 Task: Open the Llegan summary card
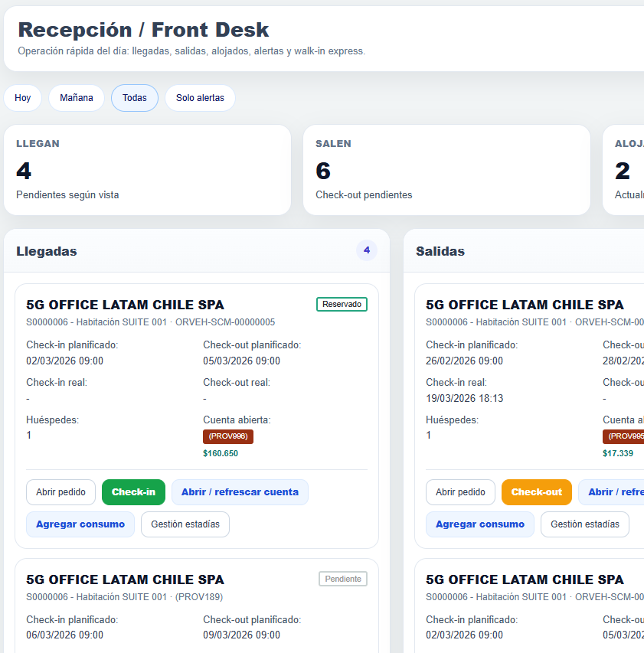[x=147, y=170]
